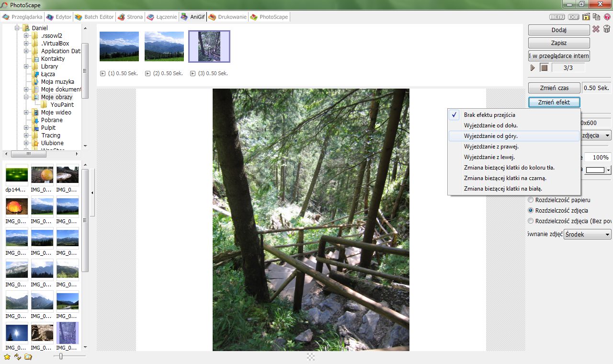Screen dimensions: 613x364
Task: Open the Łączenie tab
Action: tap(162, 17)
